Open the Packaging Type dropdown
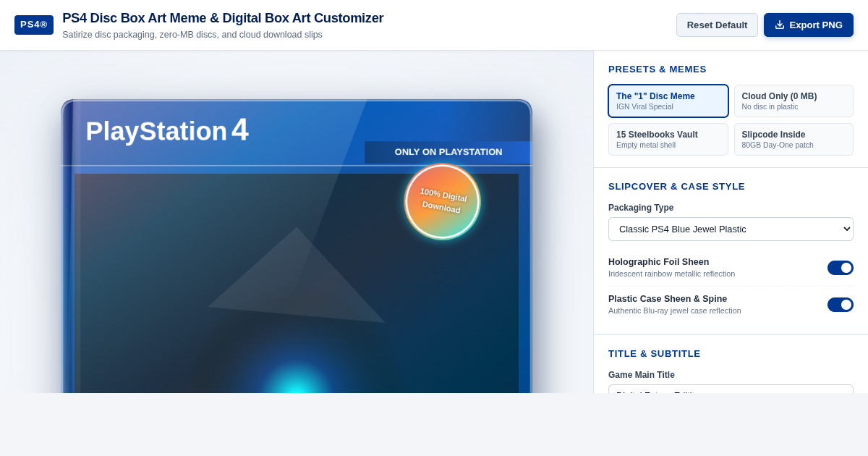 point(731,229)
